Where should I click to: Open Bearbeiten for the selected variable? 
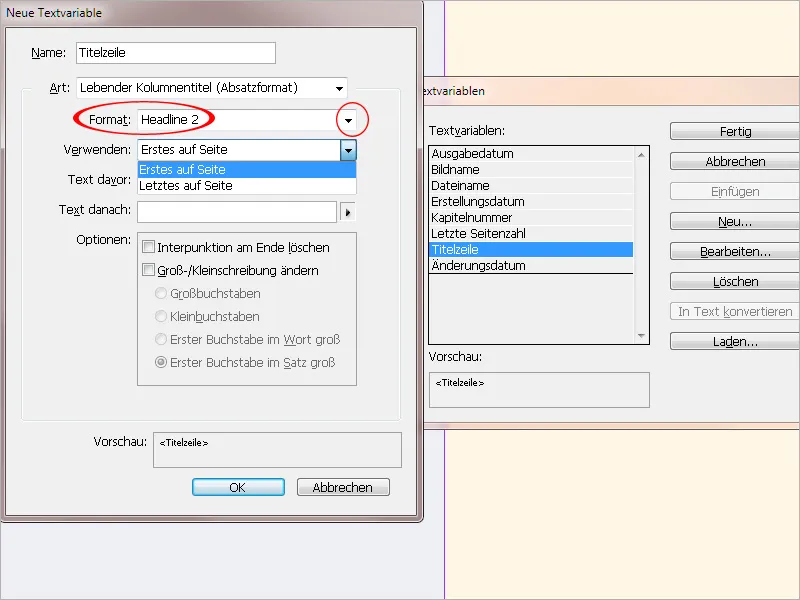tap(733, 251)
